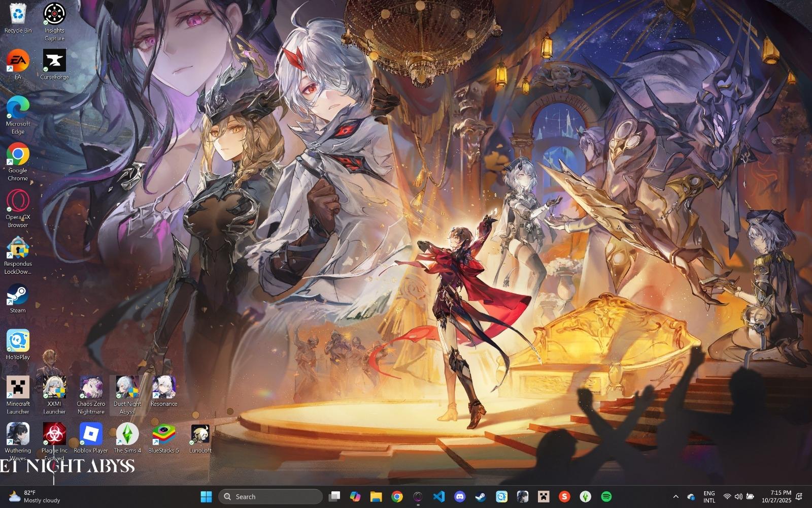Open the ENG INTL language switcher
Screen dimensions: 812x508
click(709, 496)
